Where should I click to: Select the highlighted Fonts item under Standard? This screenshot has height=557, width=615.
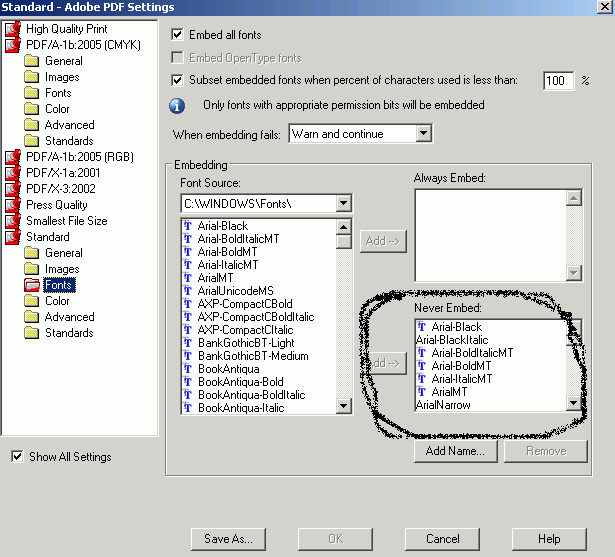pyautogui.click(x=59, y=285)
